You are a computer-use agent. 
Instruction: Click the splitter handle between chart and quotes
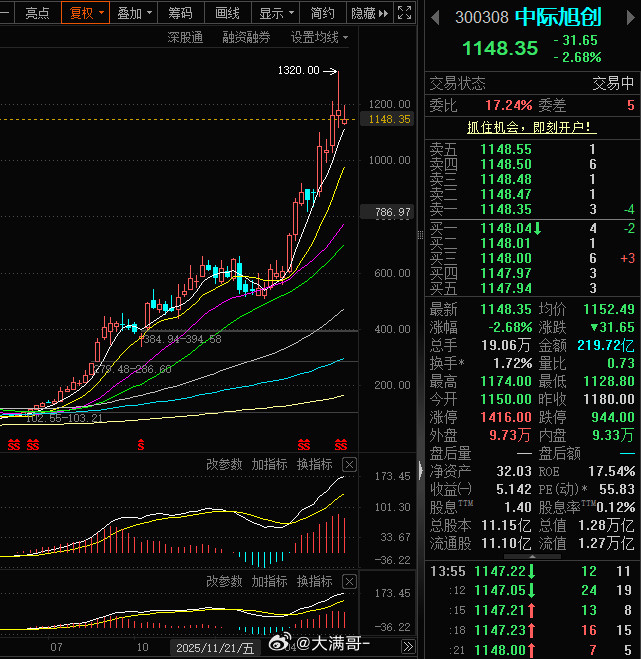[x=420, y=235]
